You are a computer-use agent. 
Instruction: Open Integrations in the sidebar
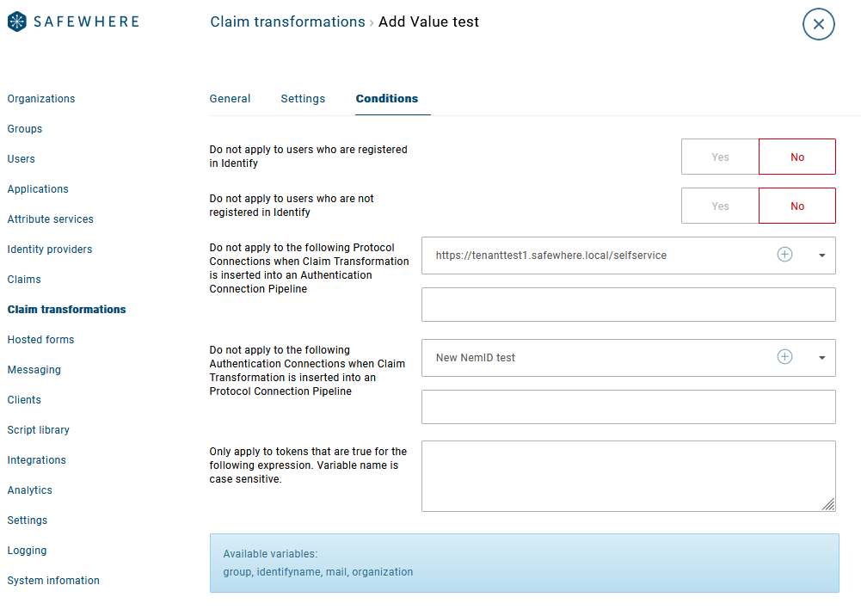coord(37,460)
